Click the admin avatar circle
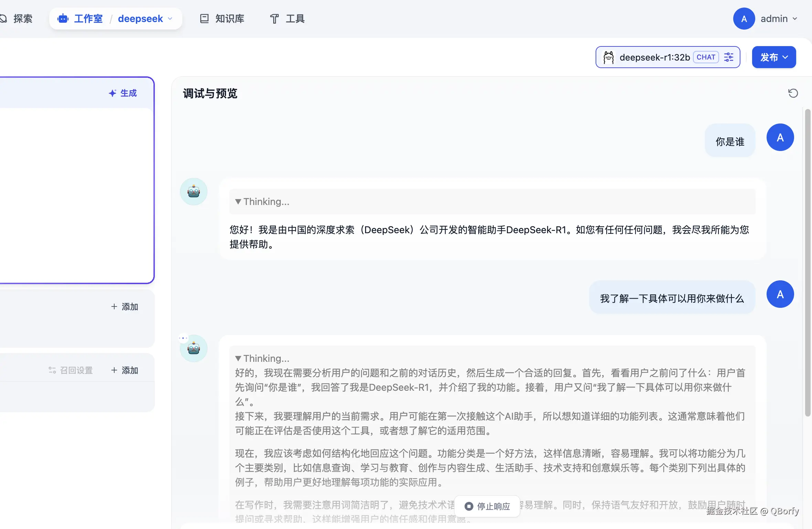 click(744, 19)
